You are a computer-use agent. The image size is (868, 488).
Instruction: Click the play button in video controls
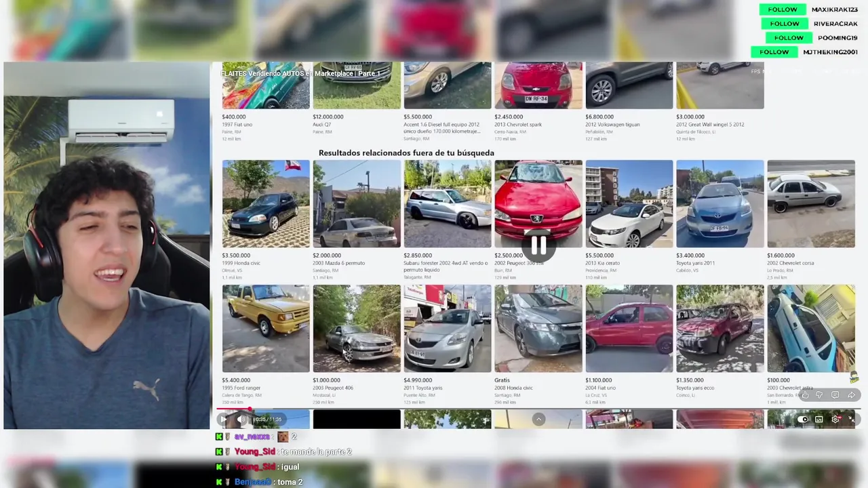[x=223, y=420]
